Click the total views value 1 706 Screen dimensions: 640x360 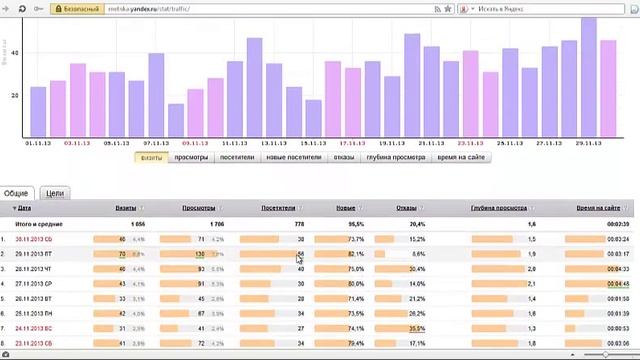click(217, 224)
